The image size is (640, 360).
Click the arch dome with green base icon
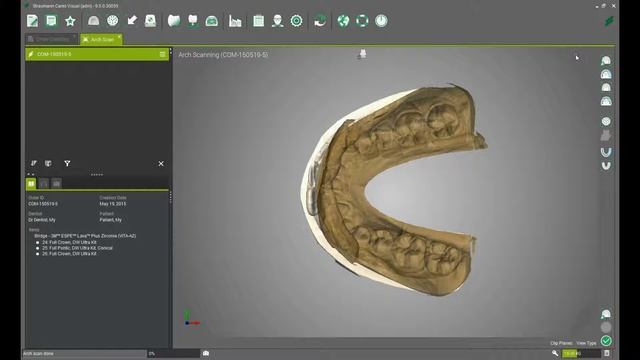click(212, 21)
